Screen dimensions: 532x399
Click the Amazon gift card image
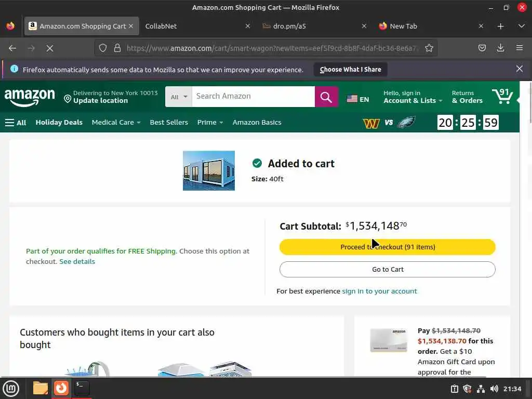(x=389, y=340)
